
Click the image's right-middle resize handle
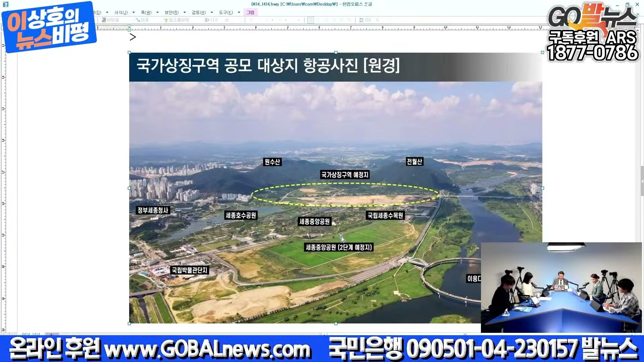(542, 188)
